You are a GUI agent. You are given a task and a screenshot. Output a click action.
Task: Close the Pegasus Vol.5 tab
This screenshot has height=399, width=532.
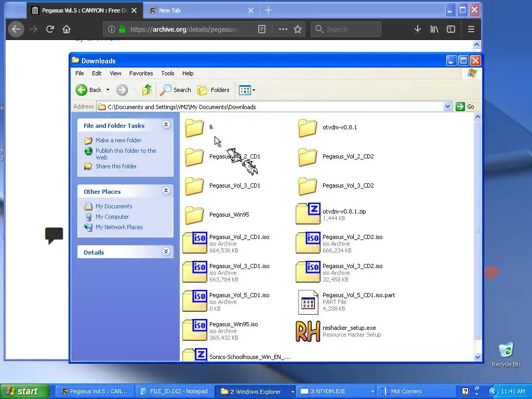(x=134, y=10)
